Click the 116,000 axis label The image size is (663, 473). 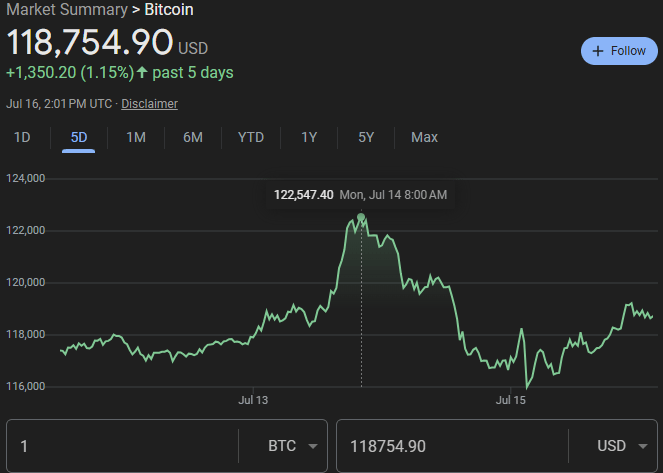(25, 386)
